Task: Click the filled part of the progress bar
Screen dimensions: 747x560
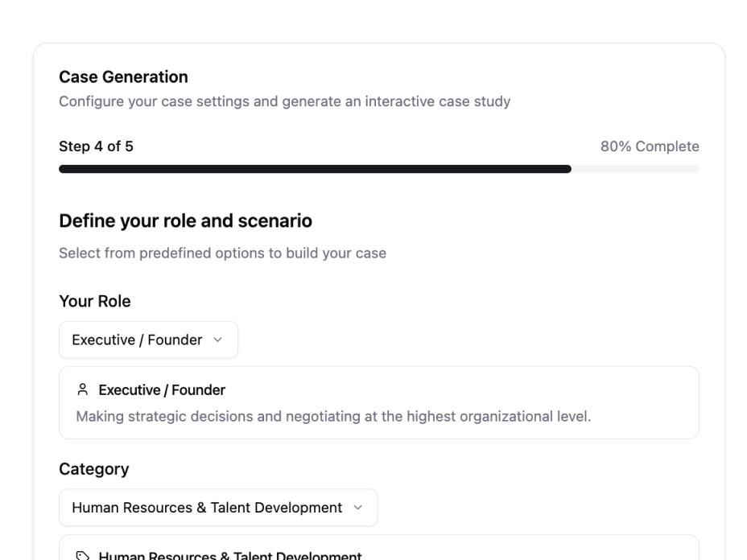Action: (315, 169)
